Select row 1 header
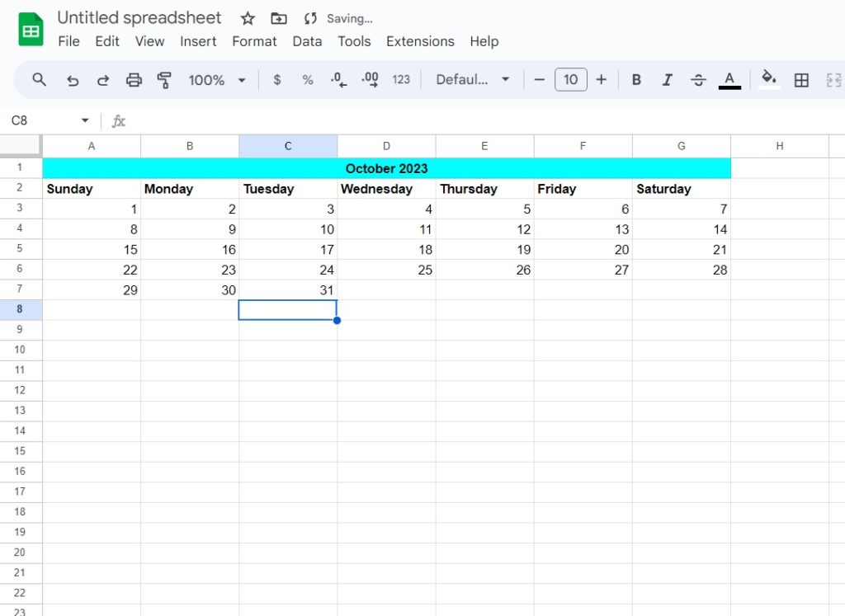This screenshot has width=845, height=616. tap(20, 167)
